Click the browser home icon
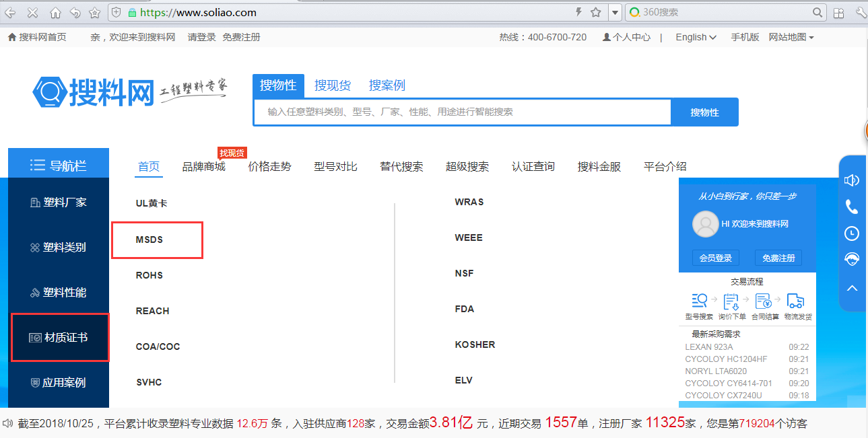 tap(55, 13)
